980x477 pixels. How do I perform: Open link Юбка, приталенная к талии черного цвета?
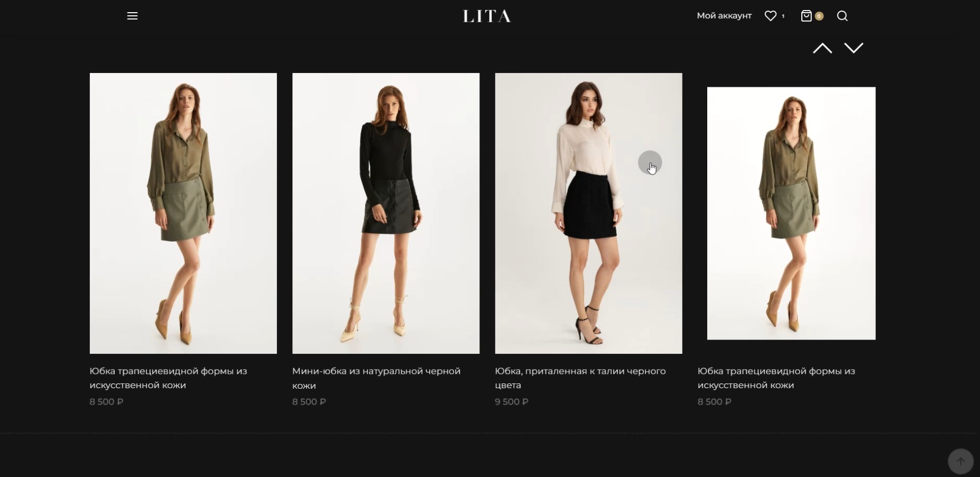click(580, 378)
